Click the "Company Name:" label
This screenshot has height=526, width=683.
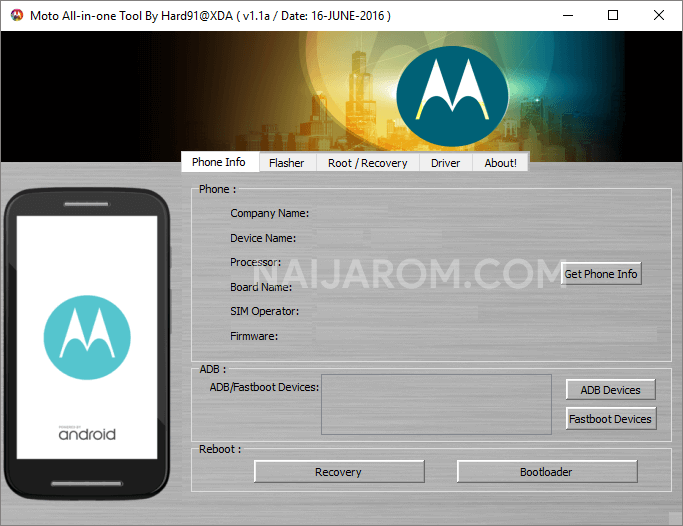[270, 213]
